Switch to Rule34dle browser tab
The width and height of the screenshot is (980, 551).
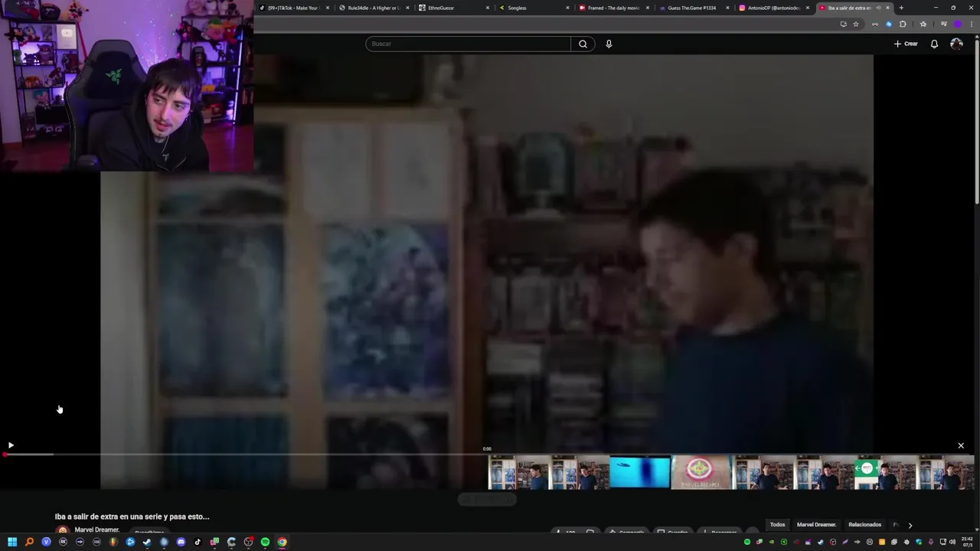pos(374,8)
